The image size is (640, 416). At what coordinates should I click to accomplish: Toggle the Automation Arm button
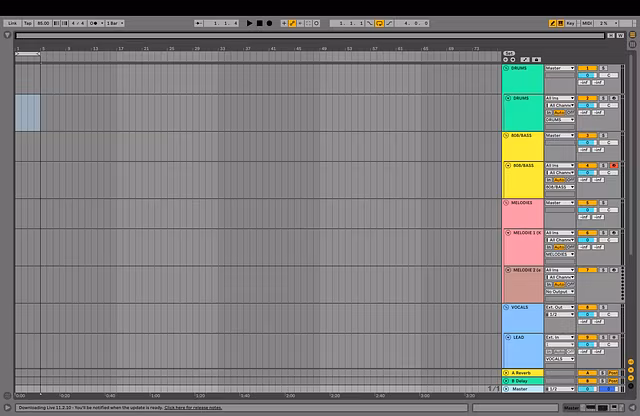(292, 23)
